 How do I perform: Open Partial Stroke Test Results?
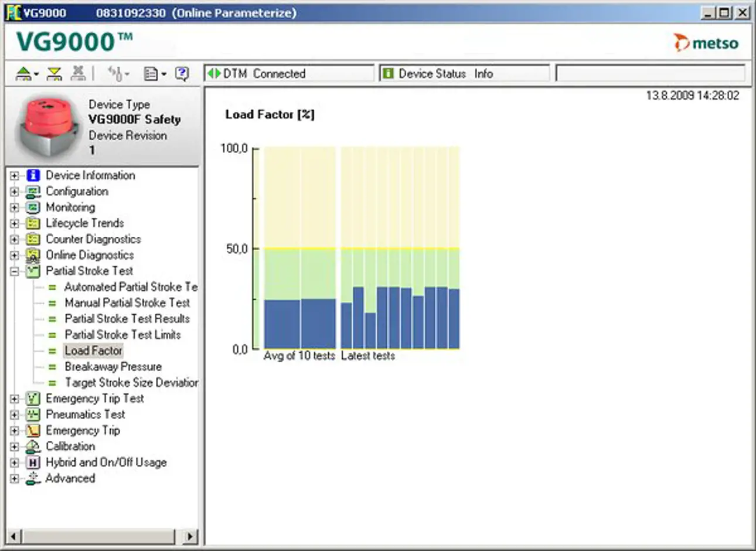tap(127, 319)
